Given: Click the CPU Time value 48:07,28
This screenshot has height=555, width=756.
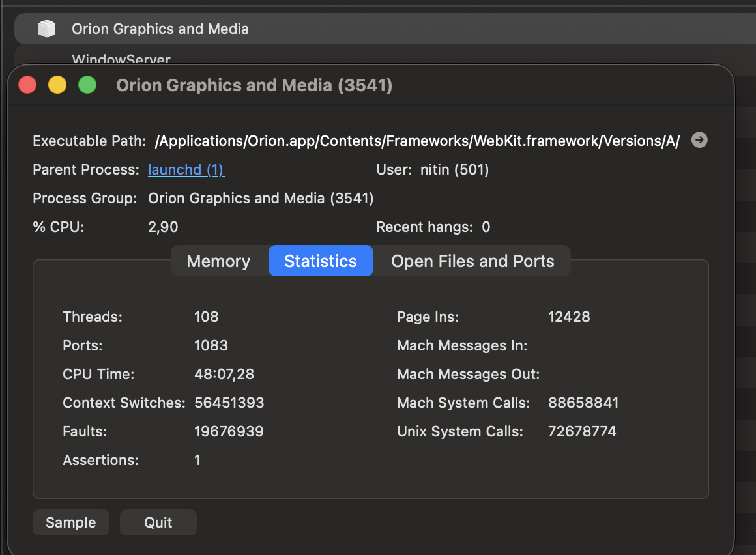Looking at the screenshot, I should [224, 375].
